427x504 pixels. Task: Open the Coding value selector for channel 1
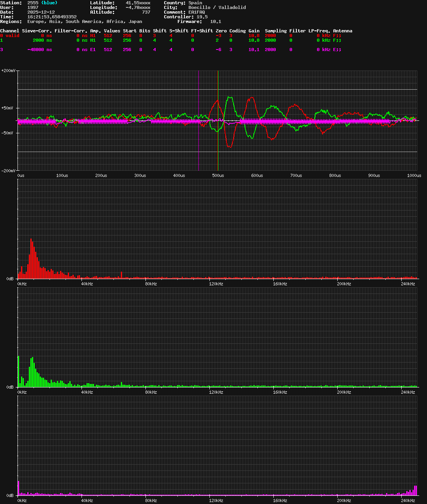[230, 40]
